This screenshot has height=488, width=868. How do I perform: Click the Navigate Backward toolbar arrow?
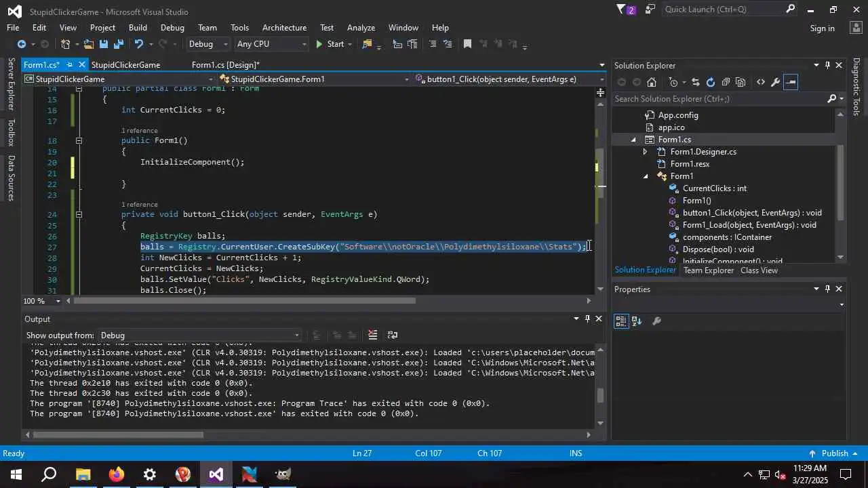[x=21, y=44]
